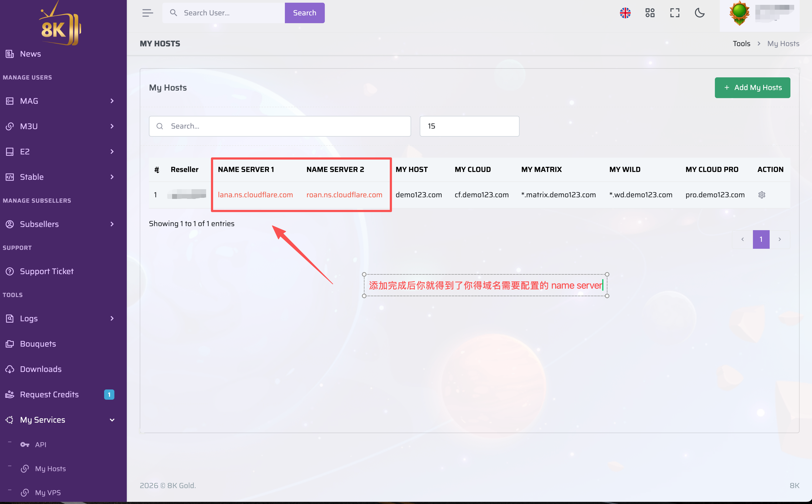Toggle the hamburger sidebar menu icon
812x504 pixels.
click(148, 13)
